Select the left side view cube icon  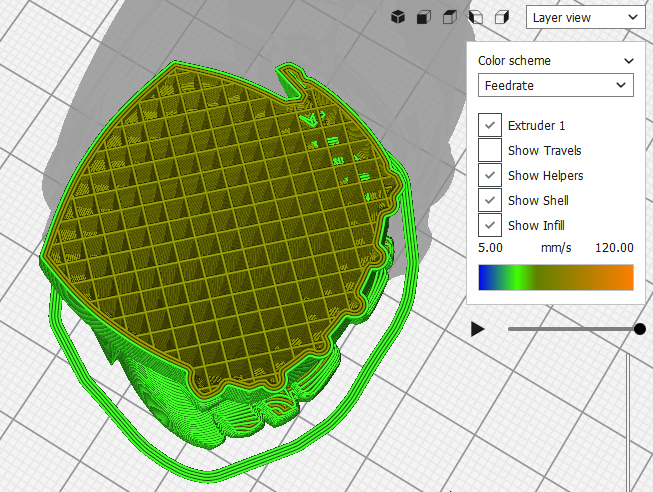click(x=476, y=17)
